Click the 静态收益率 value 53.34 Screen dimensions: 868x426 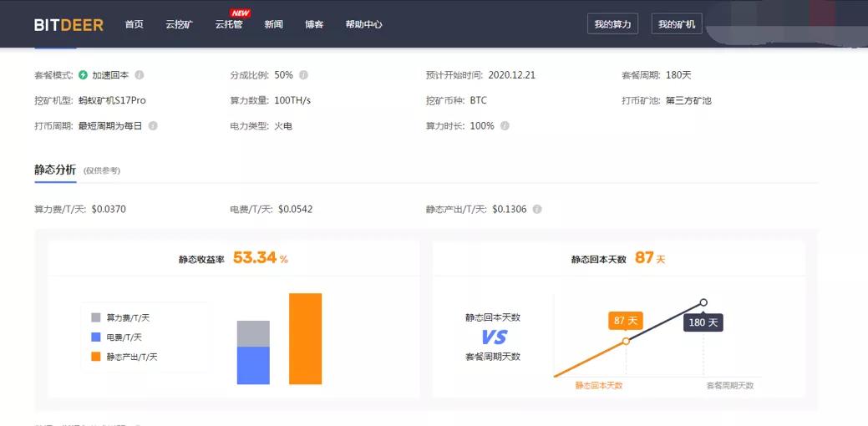coord(255,257)
